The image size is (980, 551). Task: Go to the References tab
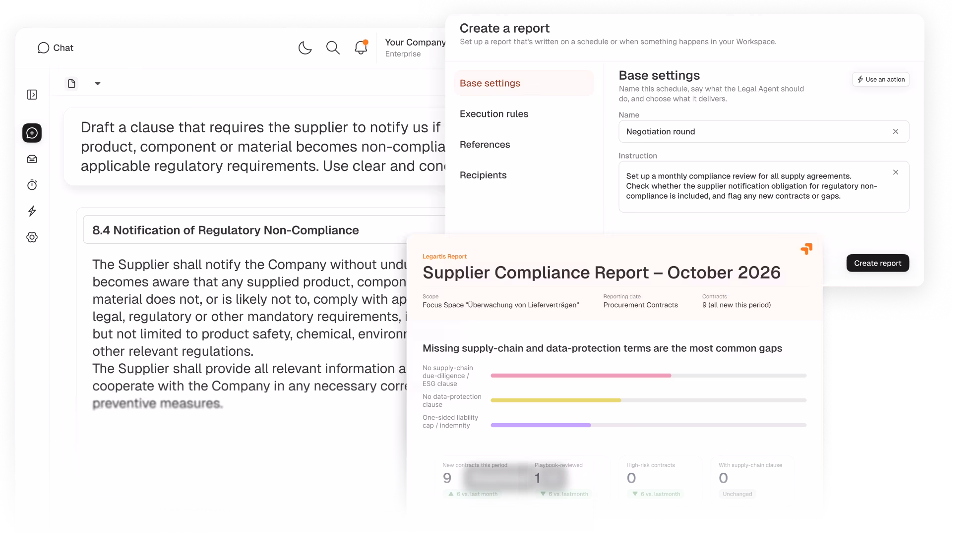click(485, 145)
